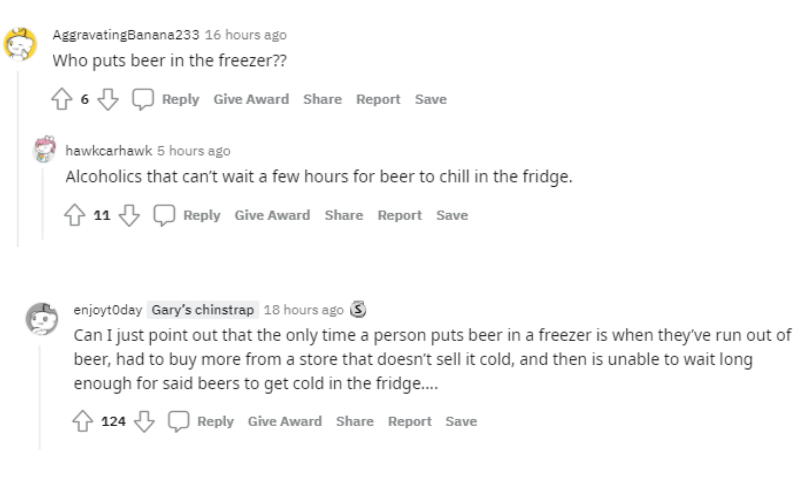Upvote hawkcarhawk's comment about alcoholics
Viewport: 800px width, 500px height.
click(x=74, y=215)
